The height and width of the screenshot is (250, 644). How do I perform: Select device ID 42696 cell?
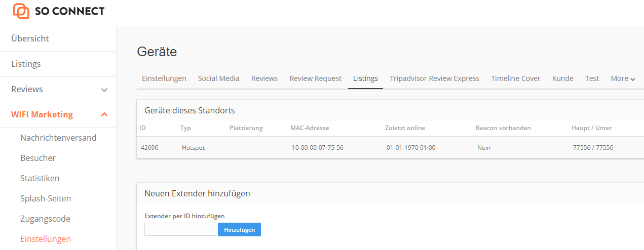[x=149, y=148]
